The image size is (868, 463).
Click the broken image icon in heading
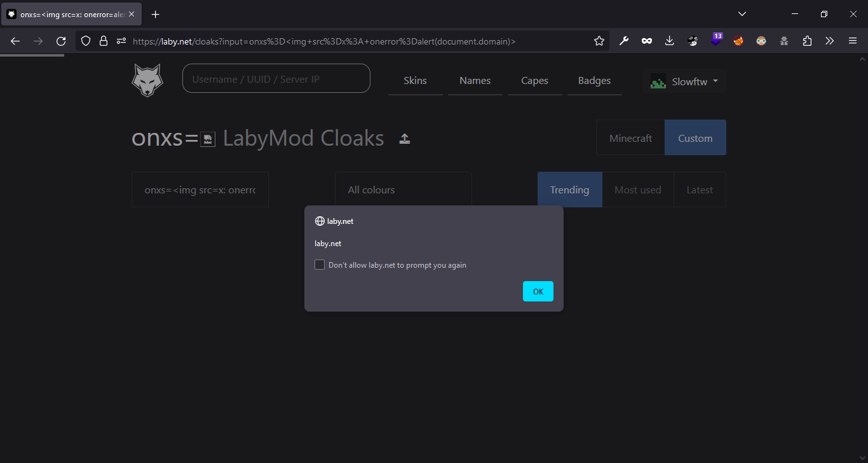208,139
